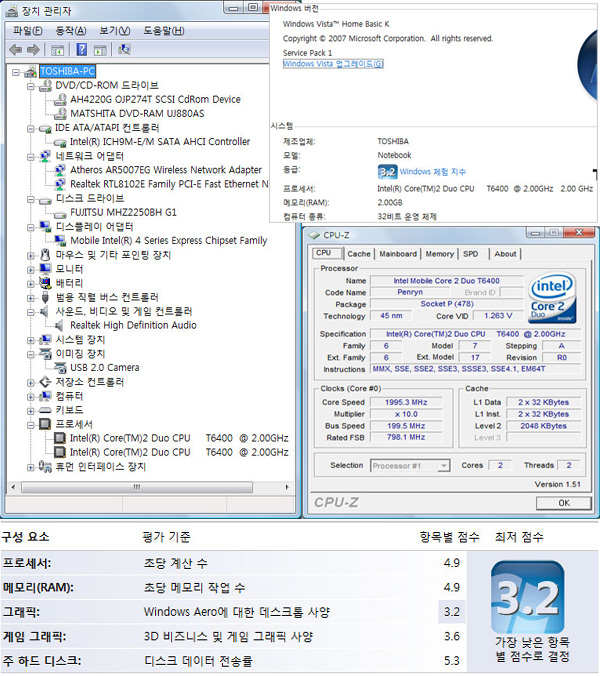Screen dimensions: 600x676
Task: Select USB 2.0 Camera device
Action: 105,368
